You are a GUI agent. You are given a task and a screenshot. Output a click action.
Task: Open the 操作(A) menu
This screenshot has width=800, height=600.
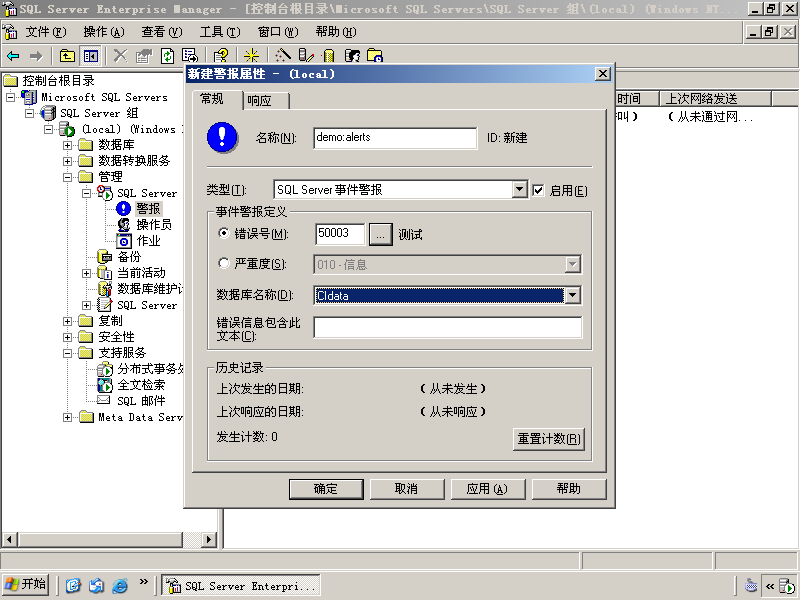pyautogui.click(x=104, y=32)
